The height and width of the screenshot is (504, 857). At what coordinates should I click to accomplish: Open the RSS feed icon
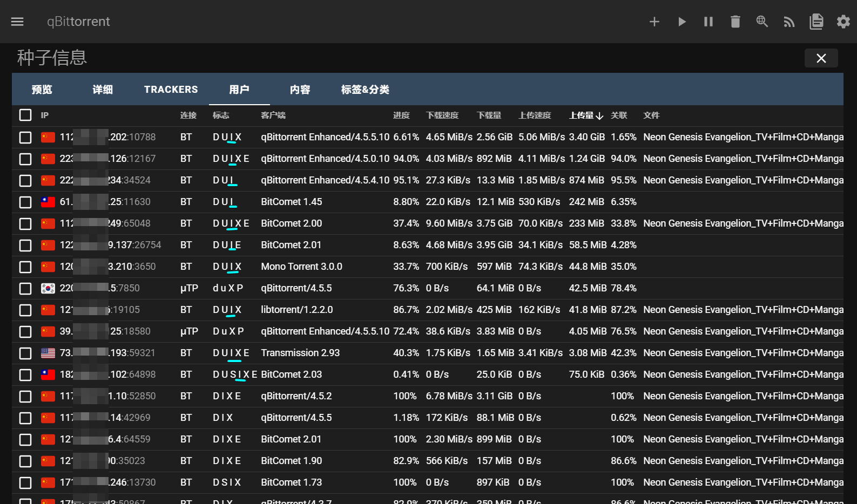pos(789,22)
